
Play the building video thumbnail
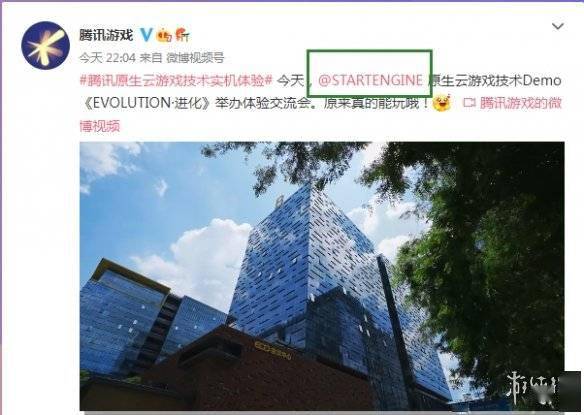pyautogui.click(x=322, y=276)
